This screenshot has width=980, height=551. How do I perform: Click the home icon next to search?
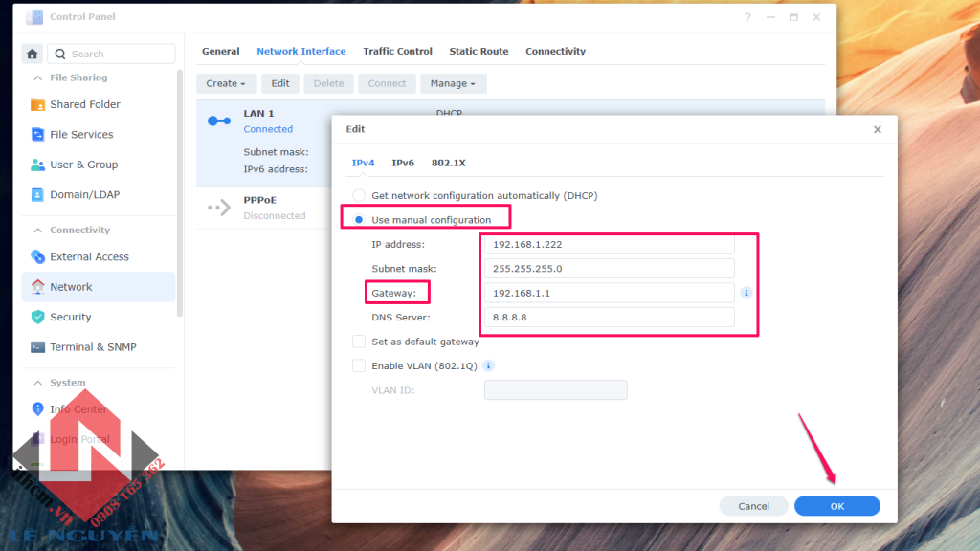tap(33, 53)
